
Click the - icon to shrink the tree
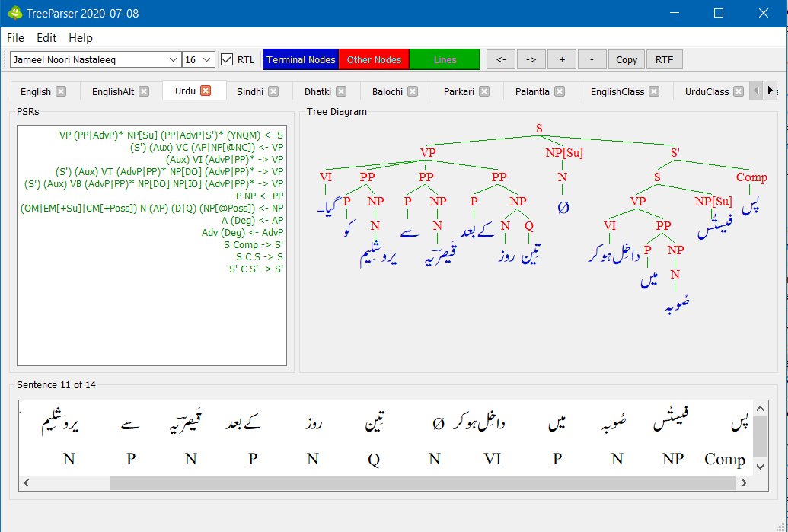click(592, 59)
